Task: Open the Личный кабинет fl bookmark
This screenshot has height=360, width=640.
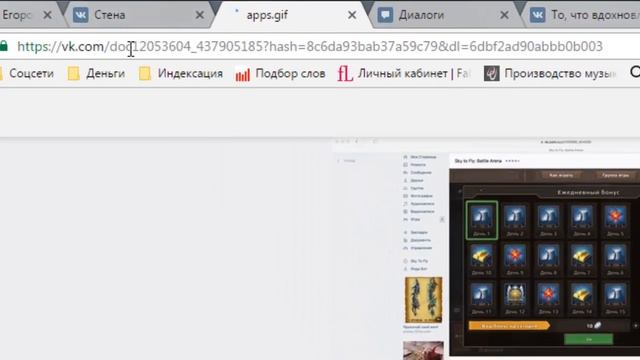Action: pos(404,74)
